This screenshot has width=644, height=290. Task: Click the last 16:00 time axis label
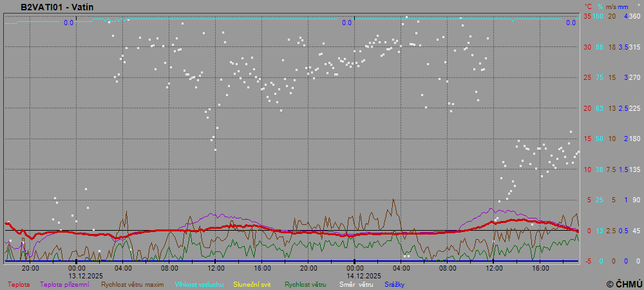(x=540, y=268)
